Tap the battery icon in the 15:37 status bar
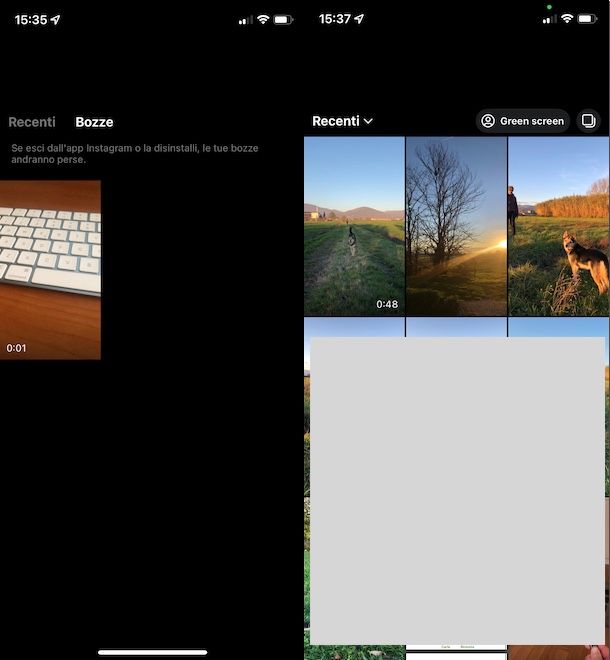 point(587,19)
